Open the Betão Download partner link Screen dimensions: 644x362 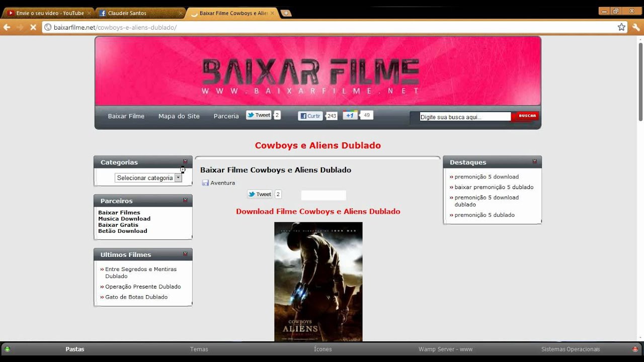(123, 231)
